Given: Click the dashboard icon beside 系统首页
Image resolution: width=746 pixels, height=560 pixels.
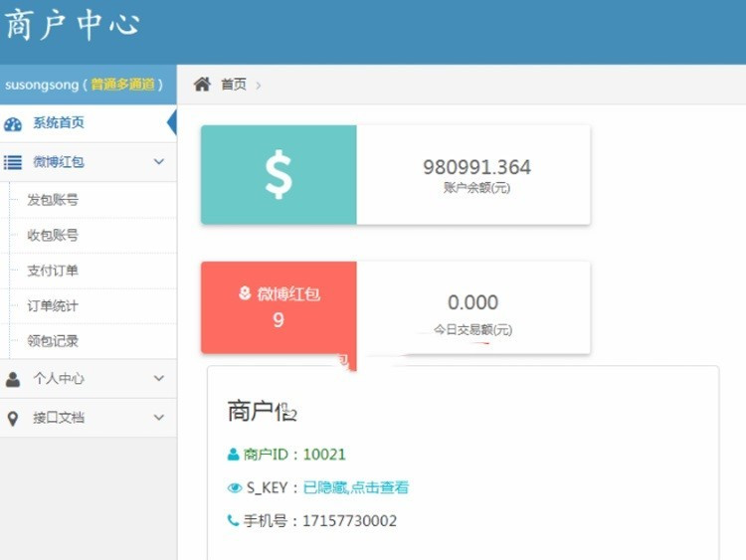Looking at the screenshot, I should (x=13, y=124).
